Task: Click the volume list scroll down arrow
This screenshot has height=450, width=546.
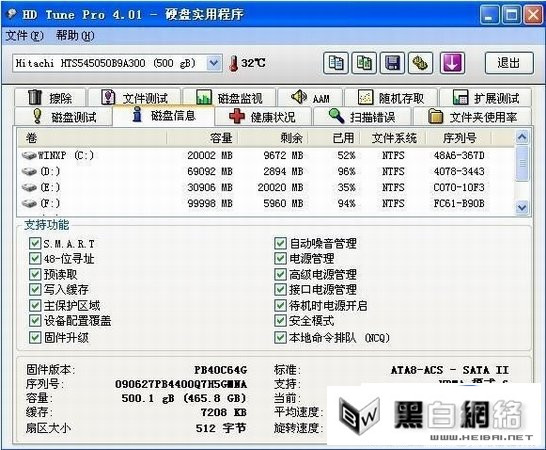Action: coord(522,208)
